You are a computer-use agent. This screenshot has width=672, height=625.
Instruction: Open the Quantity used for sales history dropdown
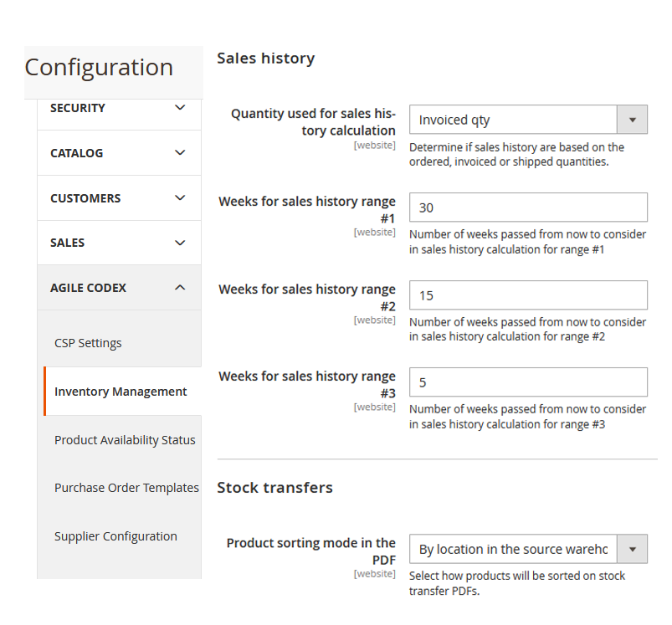(634, 119)
